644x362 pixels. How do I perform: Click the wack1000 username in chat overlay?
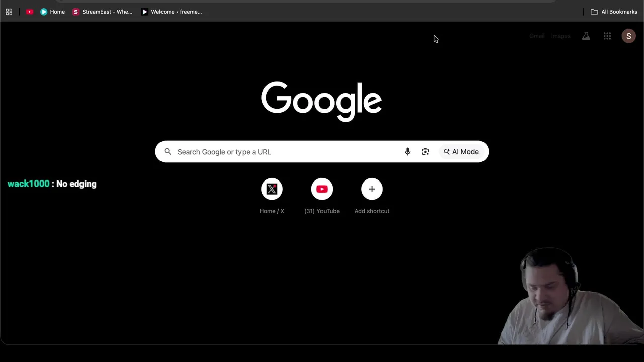(x=28, y=184)
